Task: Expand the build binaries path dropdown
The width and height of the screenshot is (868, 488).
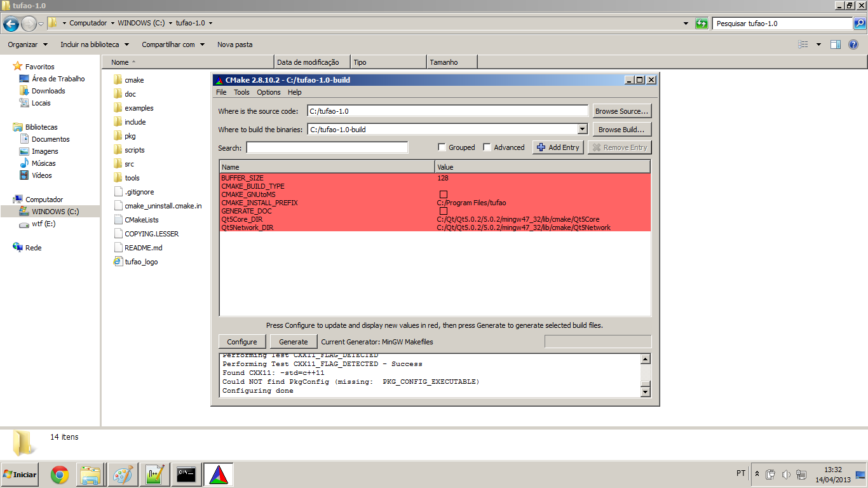Action: click(582, 129)
